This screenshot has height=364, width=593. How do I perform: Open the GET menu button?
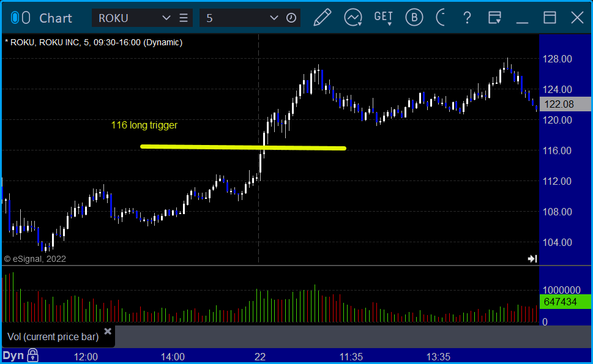(383, 18)
